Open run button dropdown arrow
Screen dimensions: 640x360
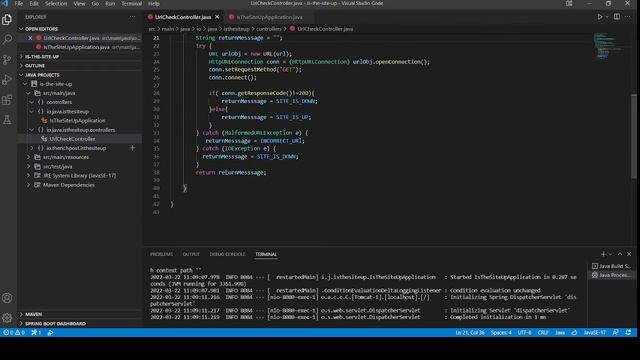[607, 17]
